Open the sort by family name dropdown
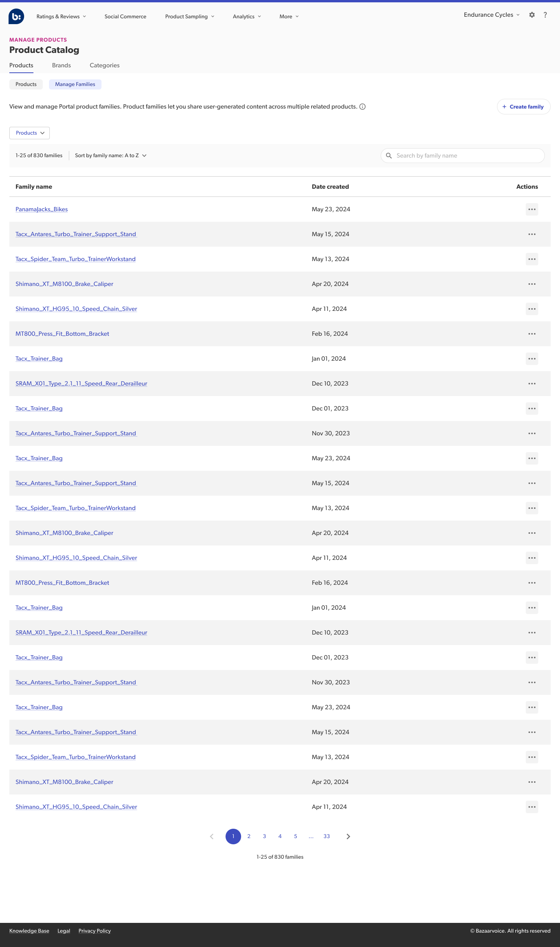The width and height of the screenshot is (560, 947). tap(110, 156)
